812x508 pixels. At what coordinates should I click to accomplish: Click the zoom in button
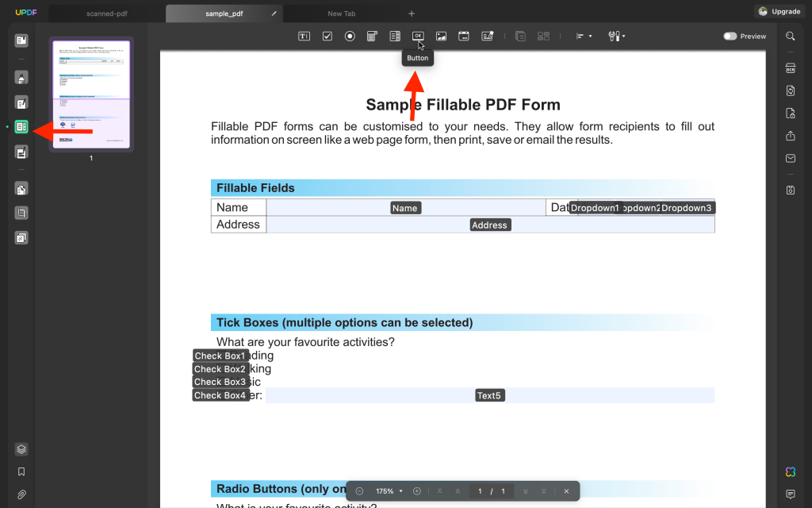point(417,491)
